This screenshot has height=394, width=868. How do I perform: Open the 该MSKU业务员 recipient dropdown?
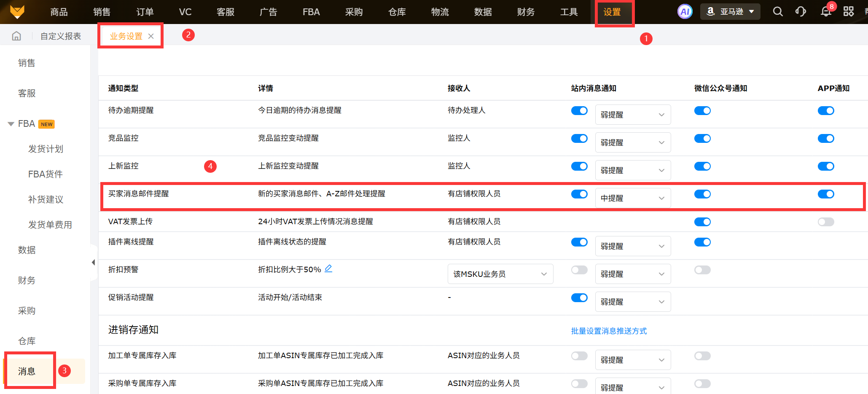(500, 274)
